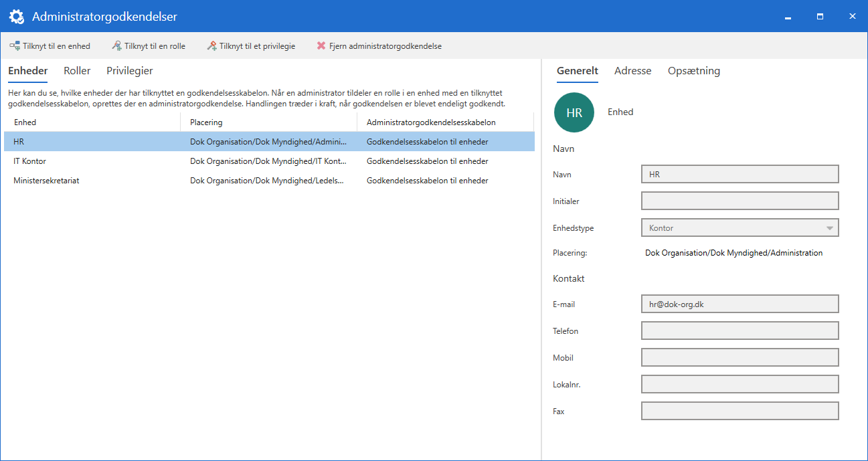Image resolution: width=868 pixels, height=461 pixels.
Task: Sort by Administratorgodkendelsesskabelon column header
Action: [445, 122]
